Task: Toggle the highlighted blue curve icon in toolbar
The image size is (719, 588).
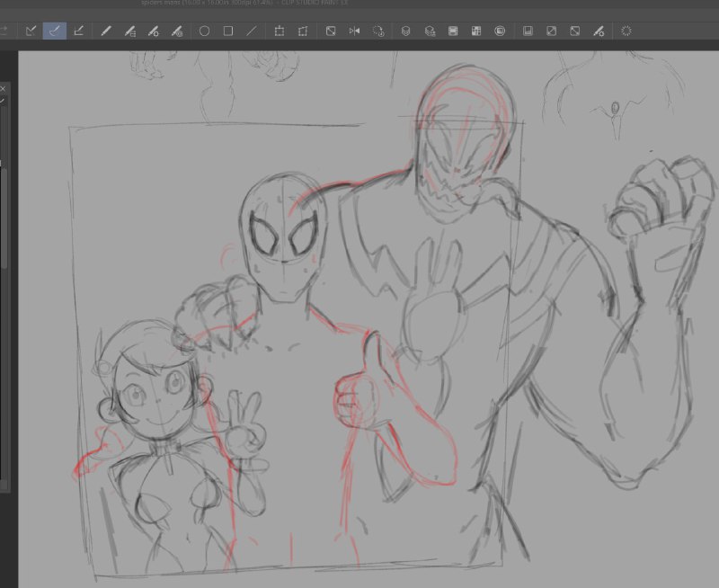Action: 55,31
